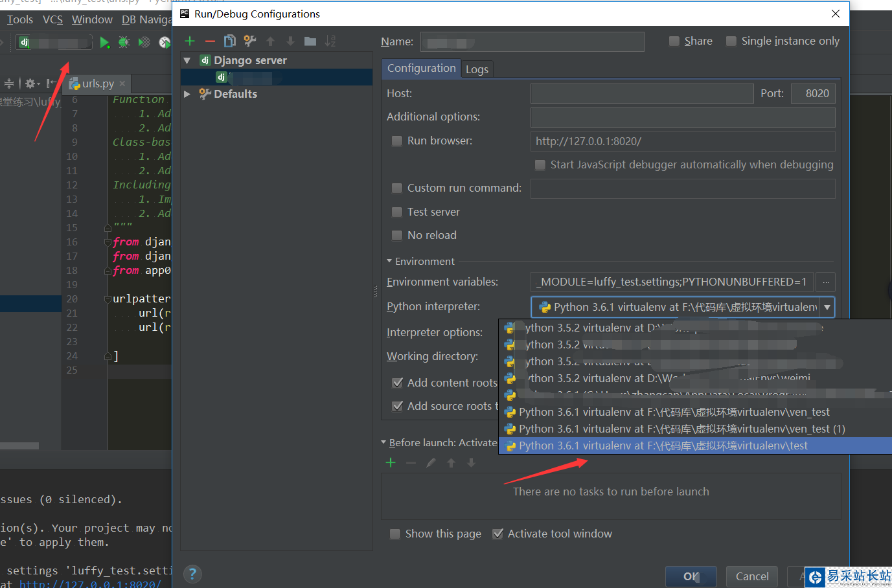Move configuration up in the list toolbar
The height and width of the screenshot is (588, 892).
tap(271, 41)
